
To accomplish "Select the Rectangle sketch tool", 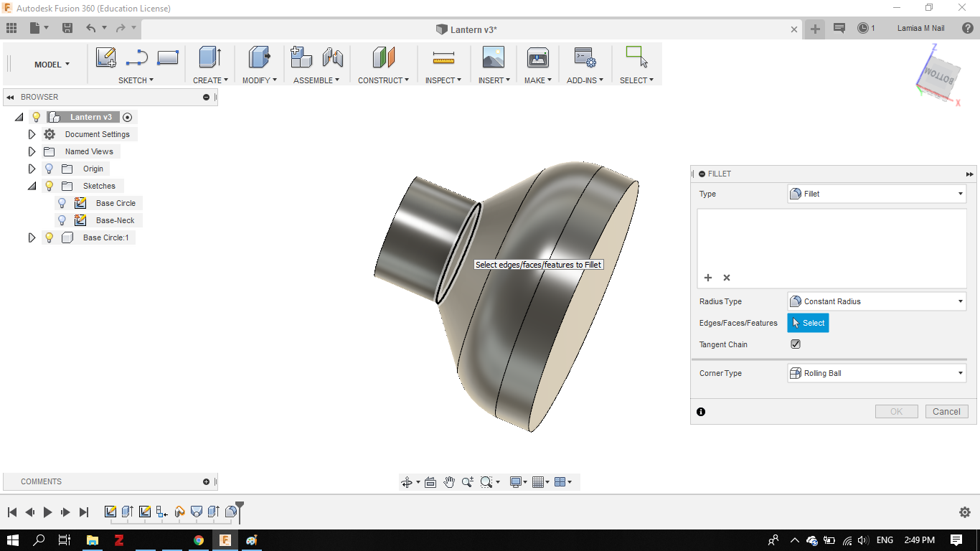I will (168, 57).
